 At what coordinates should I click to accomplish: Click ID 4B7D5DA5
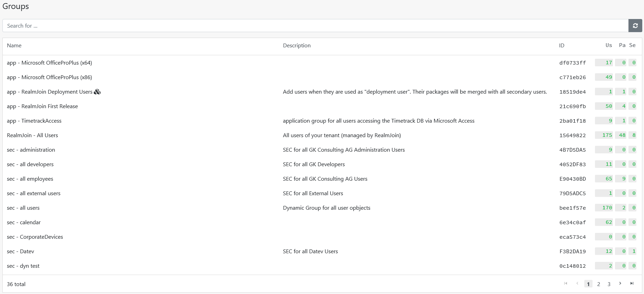(573, 150)
